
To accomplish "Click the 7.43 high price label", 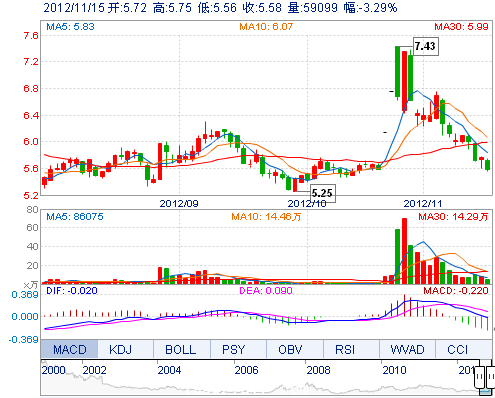I will pos(425,46).
